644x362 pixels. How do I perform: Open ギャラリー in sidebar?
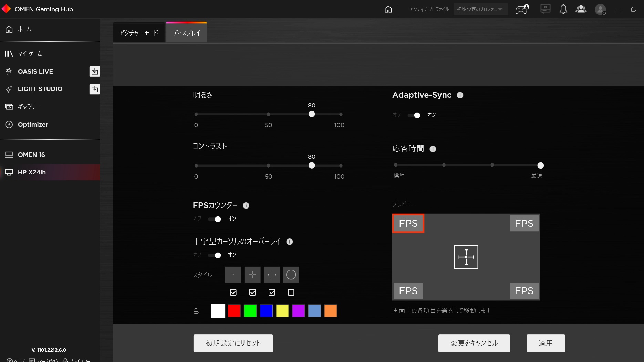(50, 107)
